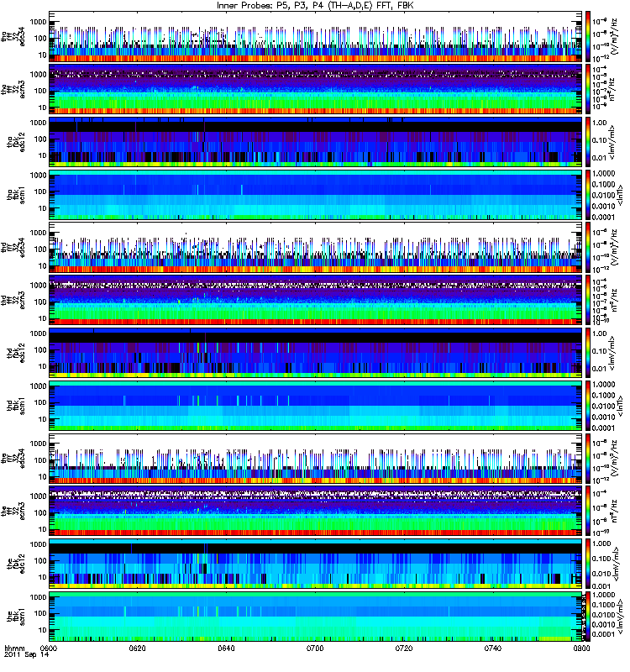Screen dimensions: 630x672
Task: Select the '0640' time axis label
Action: pyautogui.click(x=226, y=648)
